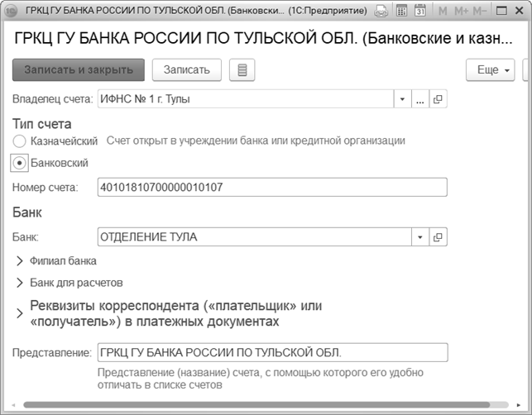The width and height of the screenshot is (532, 415).
Task: Click the ellipsis select button for Владелец счета
Action: tap(420, 99)
